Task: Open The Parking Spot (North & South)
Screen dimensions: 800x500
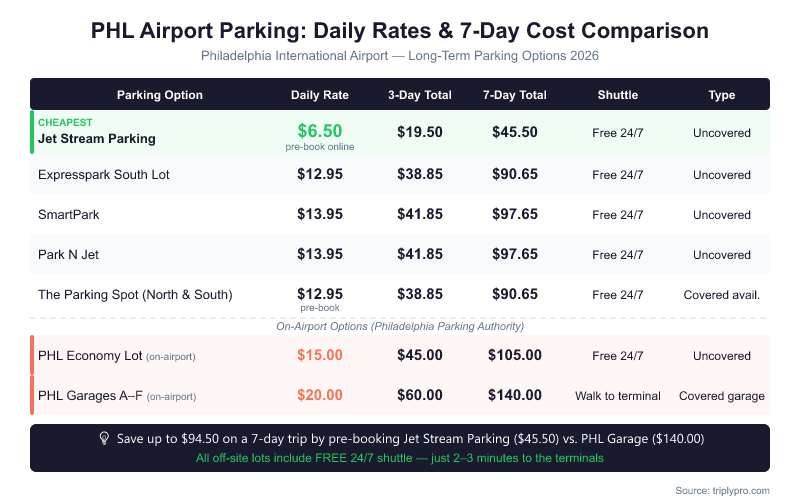Action: pos(135,295)
